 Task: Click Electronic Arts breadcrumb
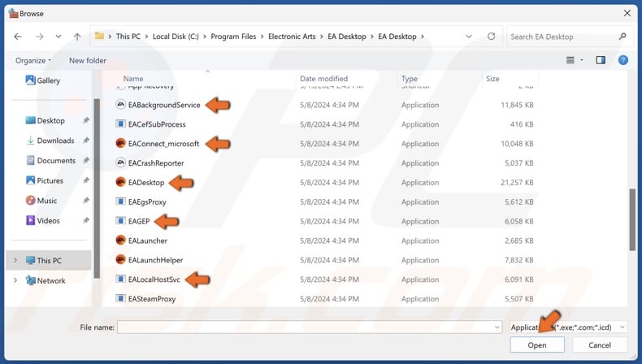[292, 37]
